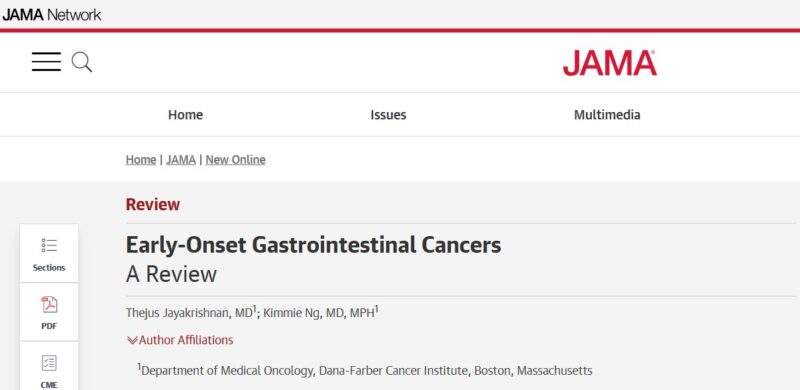
Task: Follow the New Online breadcrumb link
Action: click(236, 160)
